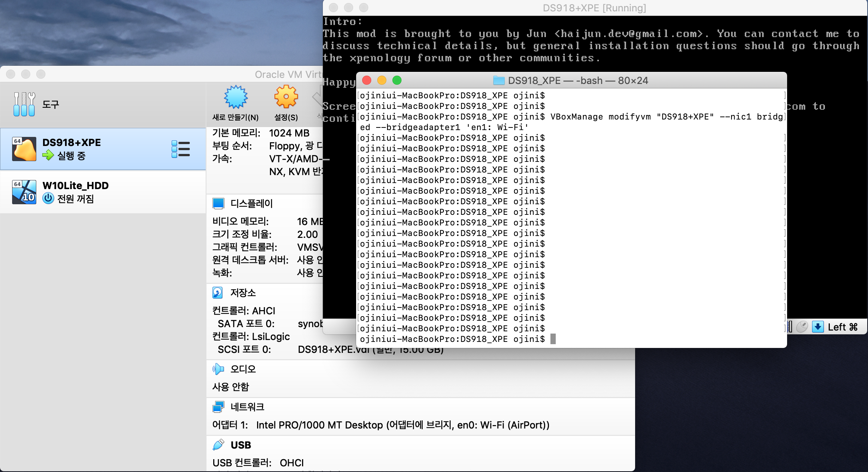Open the Network (네트워크) section header
This screenshot has width=868, height=472.
(x=247, y=407)
